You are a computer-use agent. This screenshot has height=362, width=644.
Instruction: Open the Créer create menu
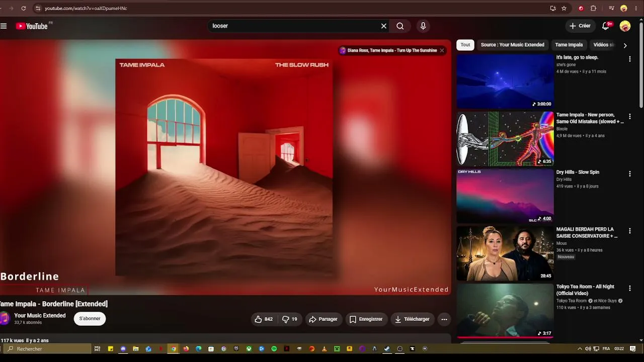click(x=580, y=26)
